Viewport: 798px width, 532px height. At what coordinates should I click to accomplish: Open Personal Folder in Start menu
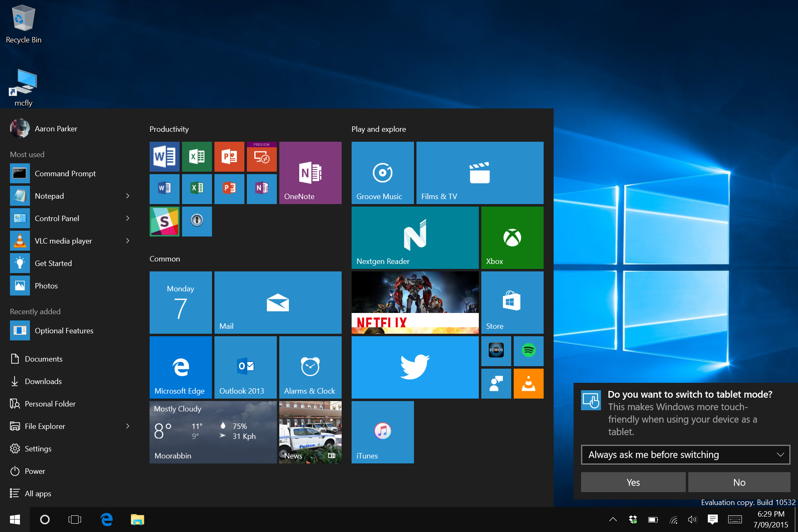coord(69,404)
